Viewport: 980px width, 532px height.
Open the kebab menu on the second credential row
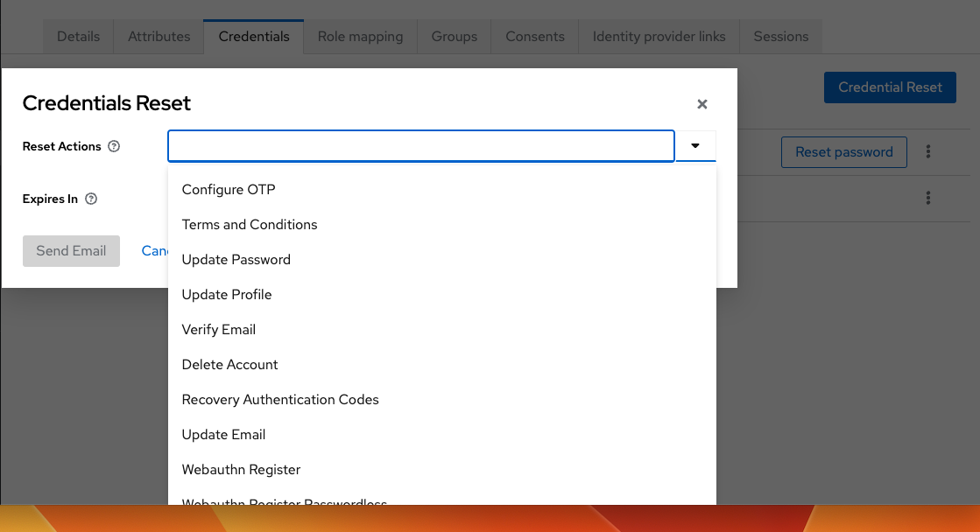pyautogui.click(x=927, y=198)
